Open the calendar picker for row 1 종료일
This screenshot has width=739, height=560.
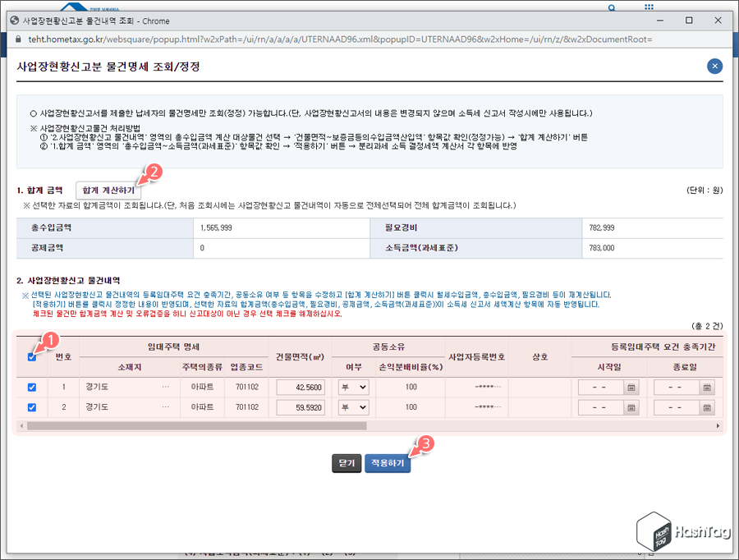pyautogui.click(x=706, y=387)
